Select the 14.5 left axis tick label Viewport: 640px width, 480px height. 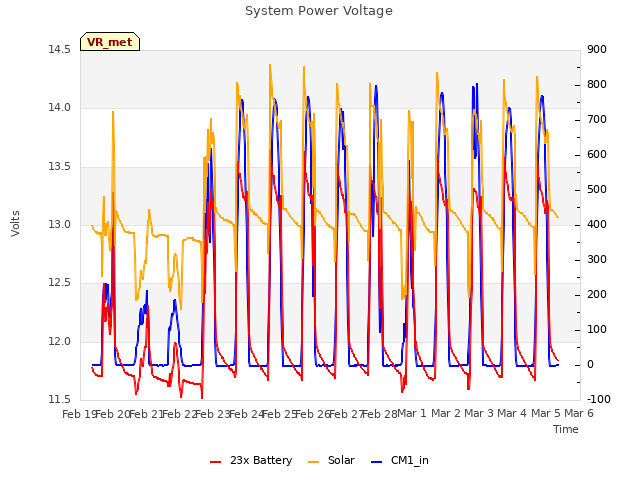point(60,49)
